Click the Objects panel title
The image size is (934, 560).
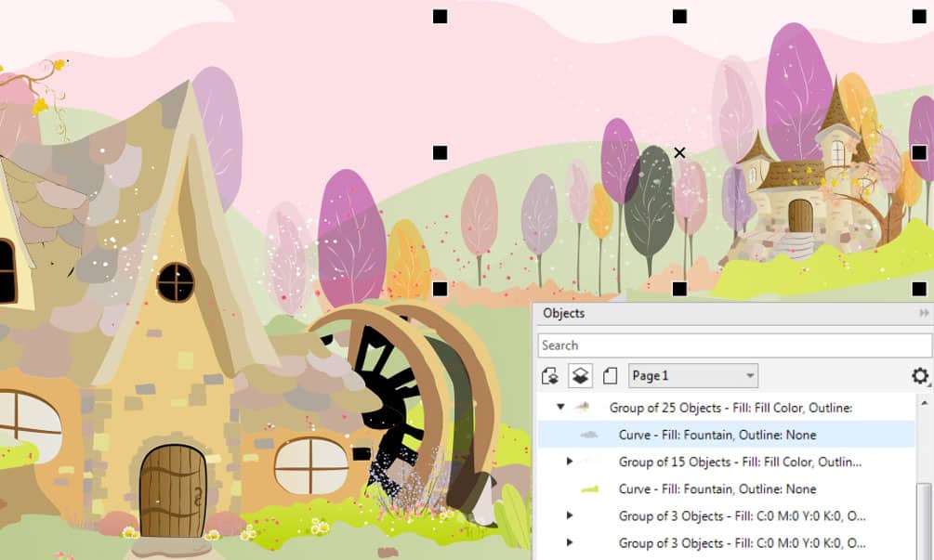[563, 313]
